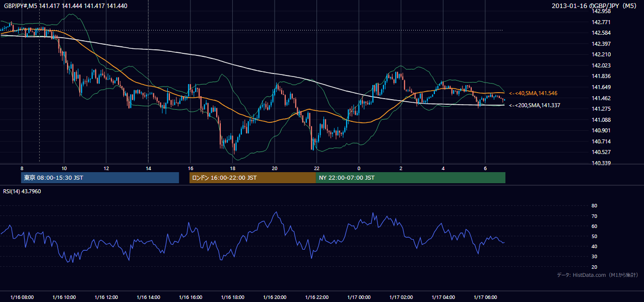This screenshot has height=302, width=644.
Task: Click price level 141.462 on axis
Action: point(601,98)
